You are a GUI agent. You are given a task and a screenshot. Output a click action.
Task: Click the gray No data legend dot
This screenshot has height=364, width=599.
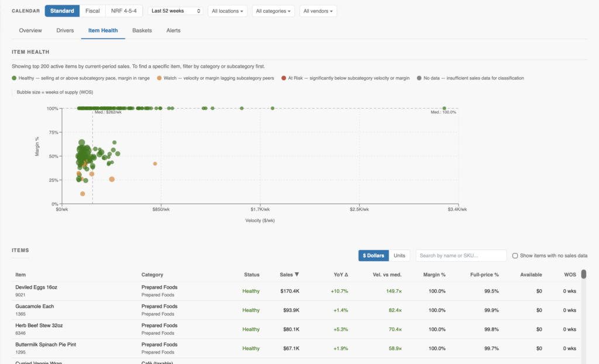coord(419,78)
